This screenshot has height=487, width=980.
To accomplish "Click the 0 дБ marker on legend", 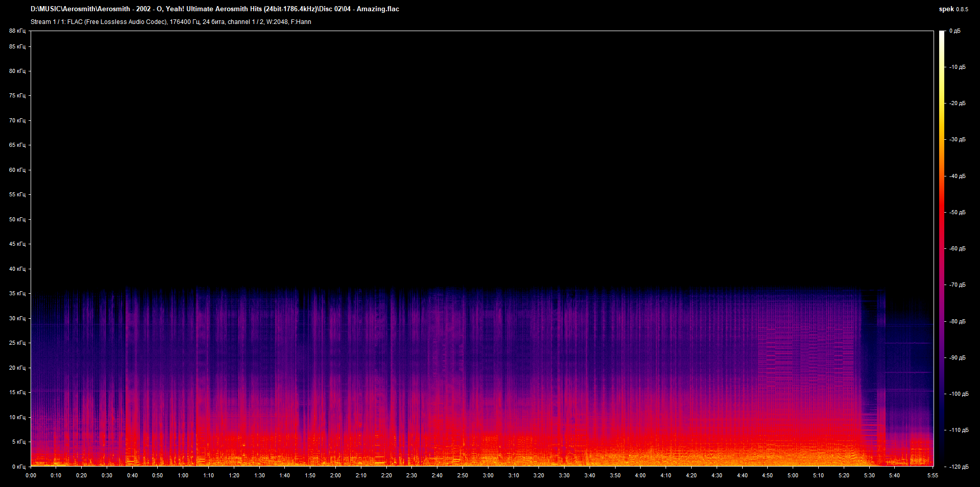I will [x=956, y=31].
